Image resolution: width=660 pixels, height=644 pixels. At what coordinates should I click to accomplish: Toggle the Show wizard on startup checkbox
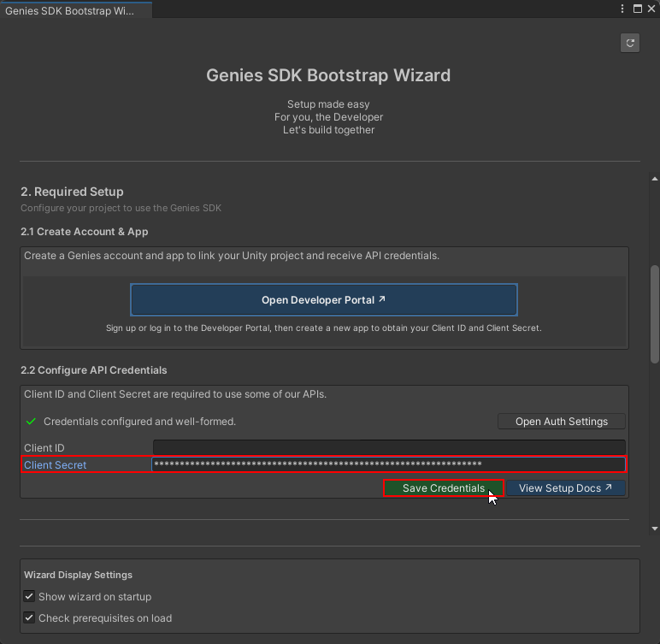pos(29,597)
